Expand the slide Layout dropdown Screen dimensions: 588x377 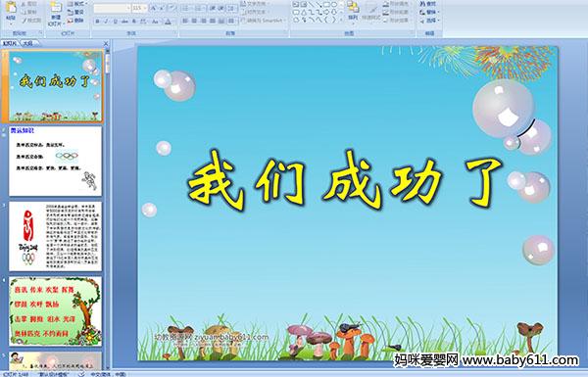pyautogui.click(x=78, y=4)
